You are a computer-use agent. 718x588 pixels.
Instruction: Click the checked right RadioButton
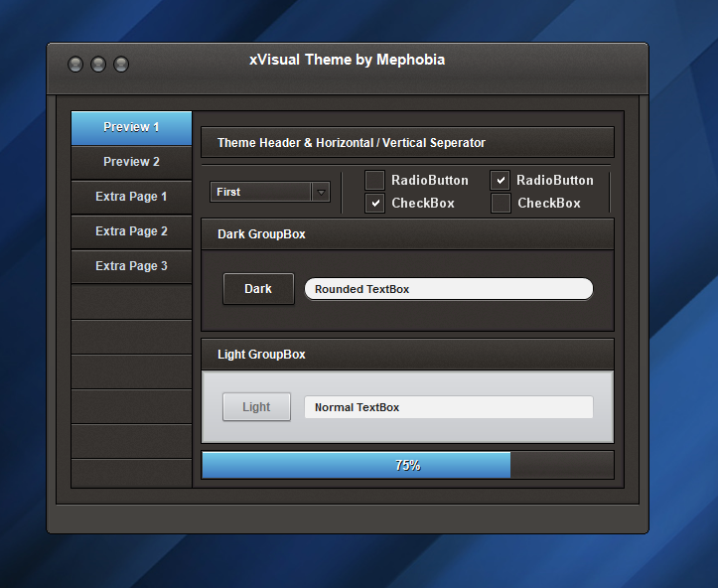pos(501,180)
